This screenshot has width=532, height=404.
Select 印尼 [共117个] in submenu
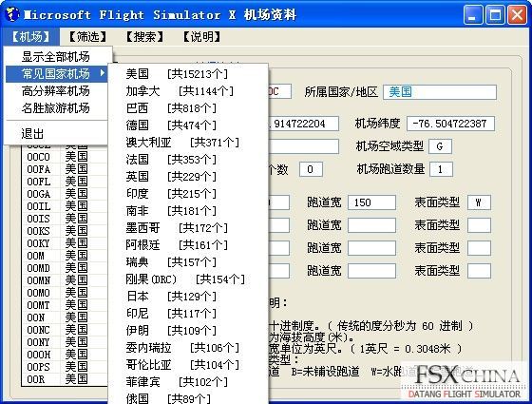click(x=188, y=314)
